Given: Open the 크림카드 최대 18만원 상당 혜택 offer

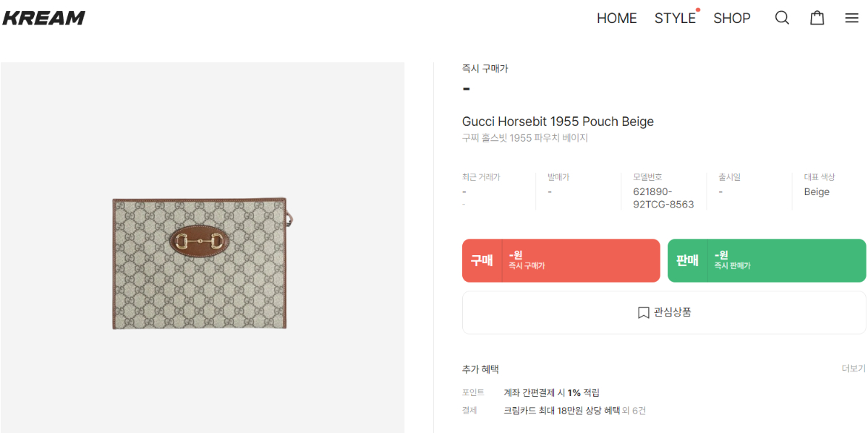Looking at the screenshot, I should point(574,411).
